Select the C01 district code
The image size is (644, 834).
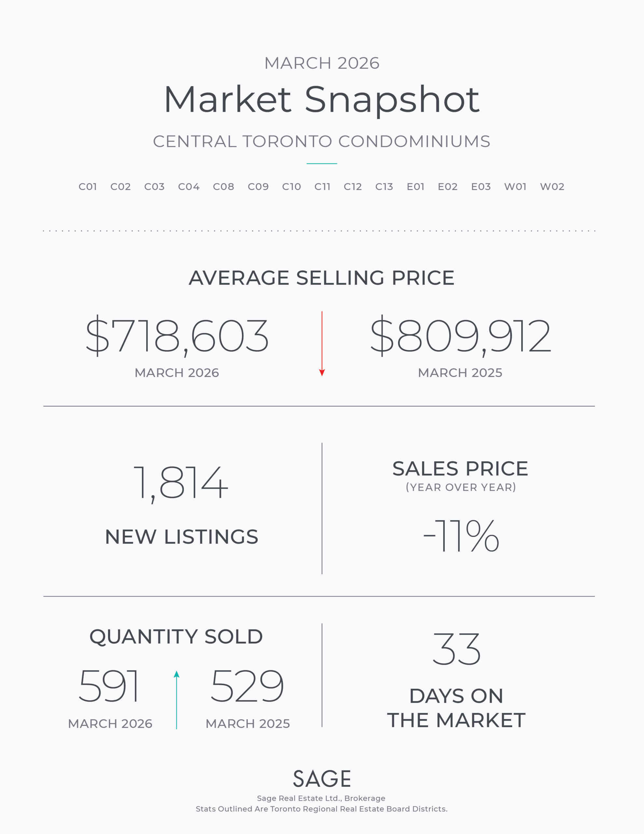[x=88, y=187]
